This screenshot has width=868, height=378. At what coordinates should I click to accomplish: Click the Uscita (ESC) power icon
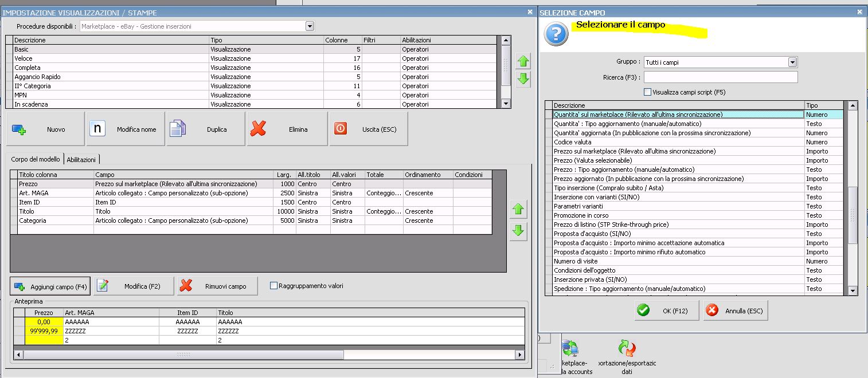[x=341, y=129]
